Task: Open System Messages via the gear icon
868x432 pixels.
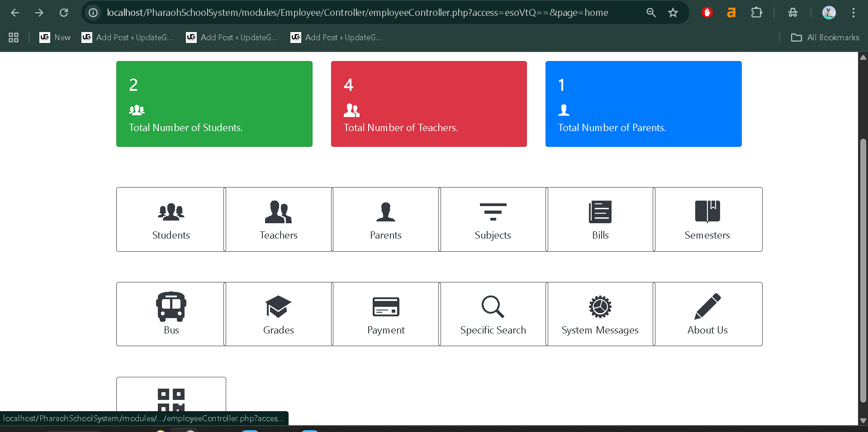Action: click(600, 314)
